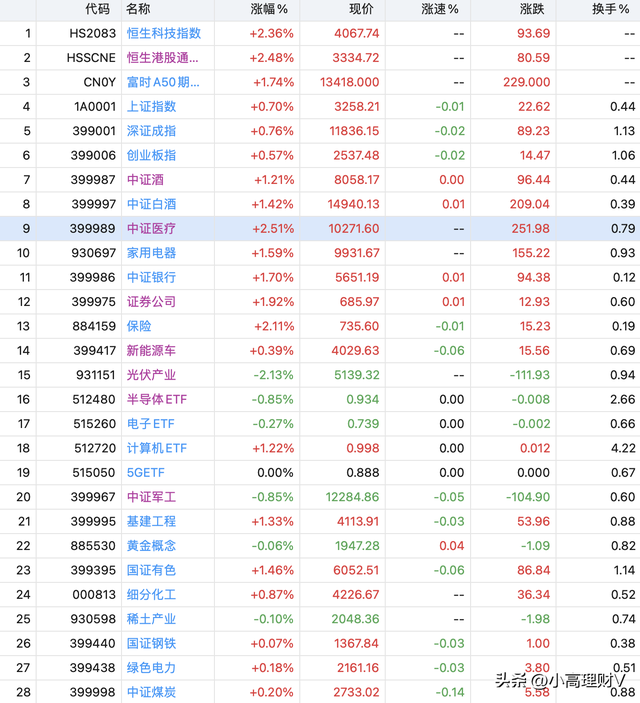Screen dimensions: 640x703
Task: Open the 光伏产业 link
Action: click(151, 375)
